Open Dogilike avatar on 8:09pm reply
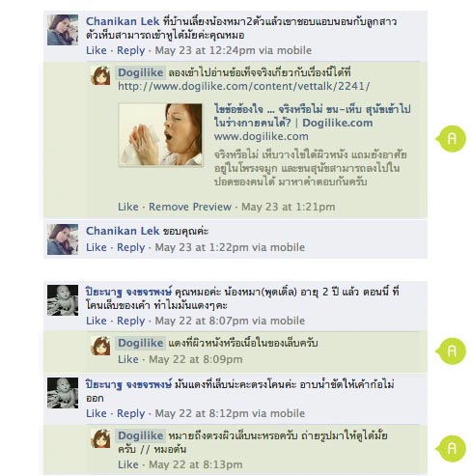The image size is (471, 476). 100,346
